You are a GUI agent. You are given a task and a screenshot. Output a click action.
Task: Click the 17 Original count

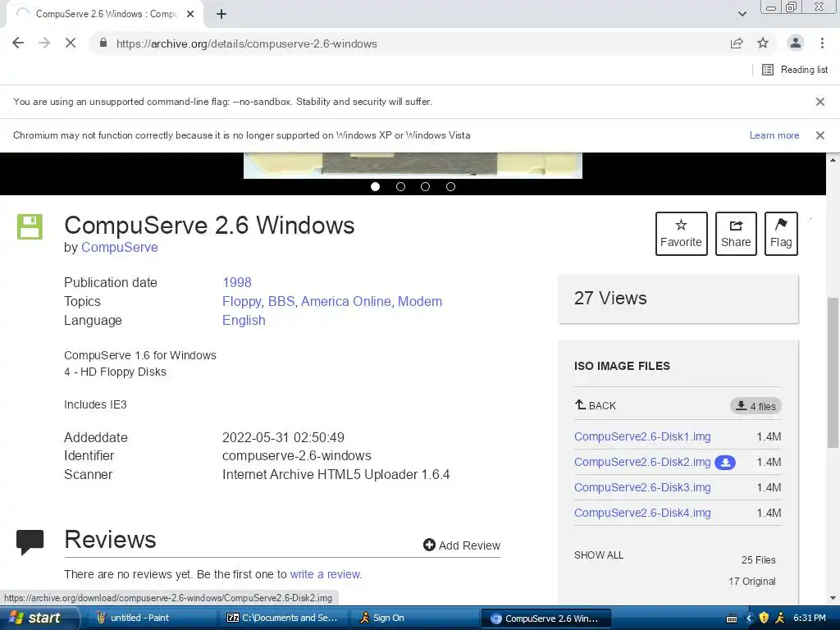751,582
